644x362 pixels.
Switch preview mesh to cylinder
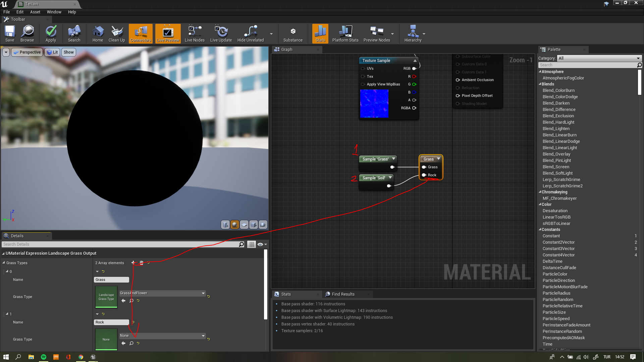click(225, 225)
